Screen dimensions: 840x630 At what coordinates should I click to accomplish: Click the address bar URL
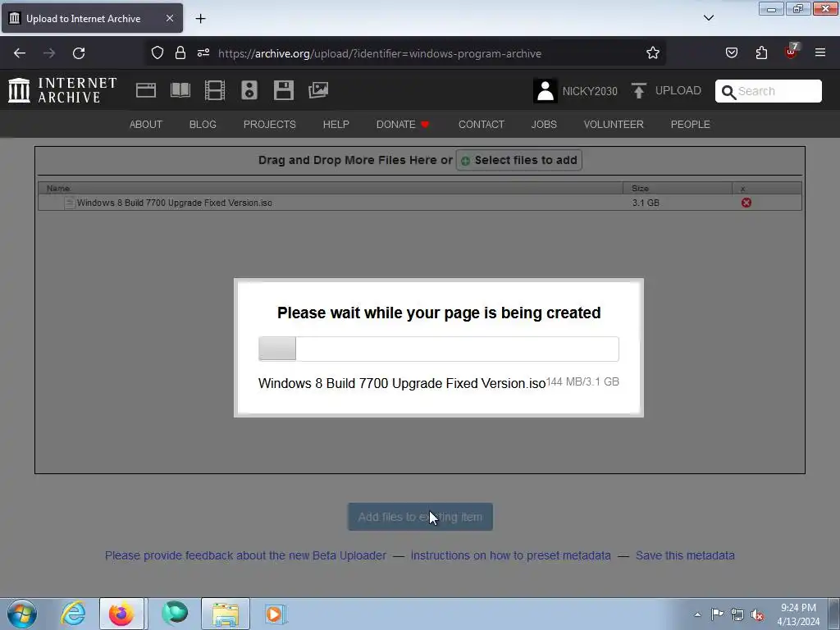(x=379, y=53)
